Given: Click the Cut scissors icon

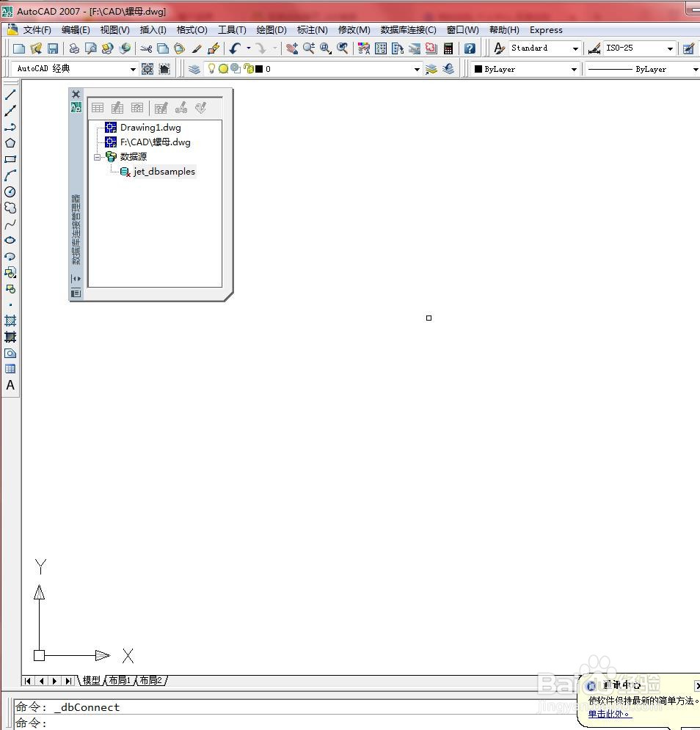Looking at the screenshot, I should pyautogui.click(x=146, y=48).
